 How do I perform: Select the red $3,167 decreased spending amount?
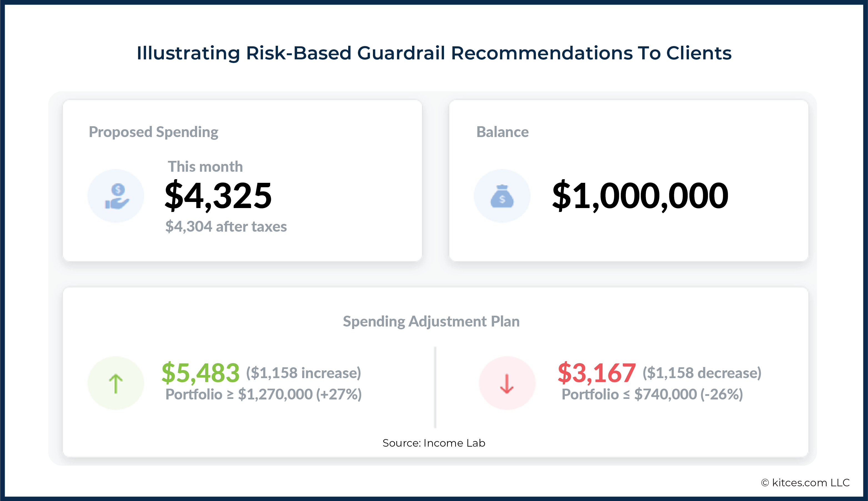597,373
